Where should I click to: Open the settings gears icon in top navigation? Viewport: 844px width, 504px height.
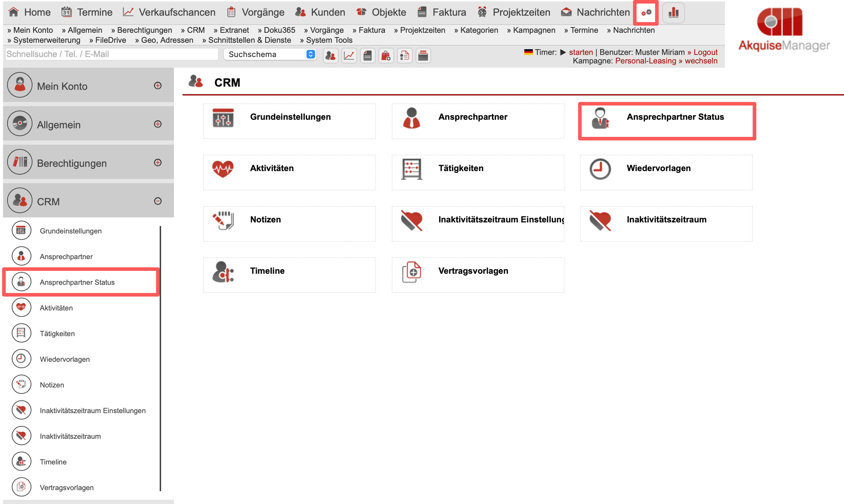pyautogui.click(x=646, y=13)
